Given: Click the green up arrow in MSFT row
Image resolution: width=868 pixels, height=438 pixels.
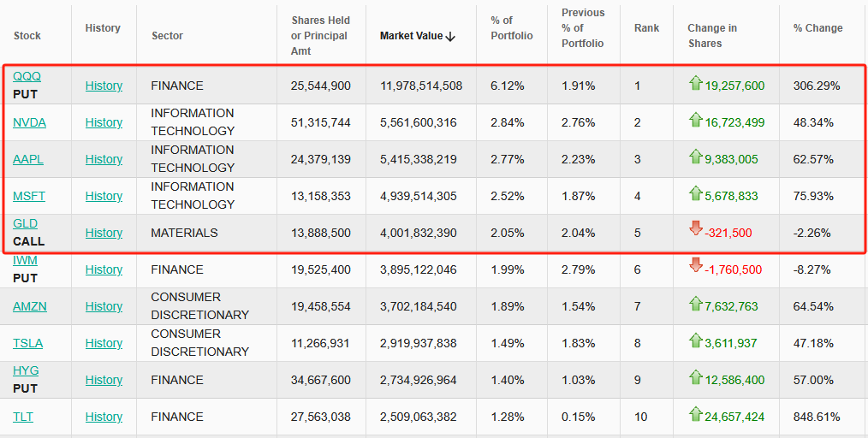Looking at the screenshot, I should click(695, 193).
